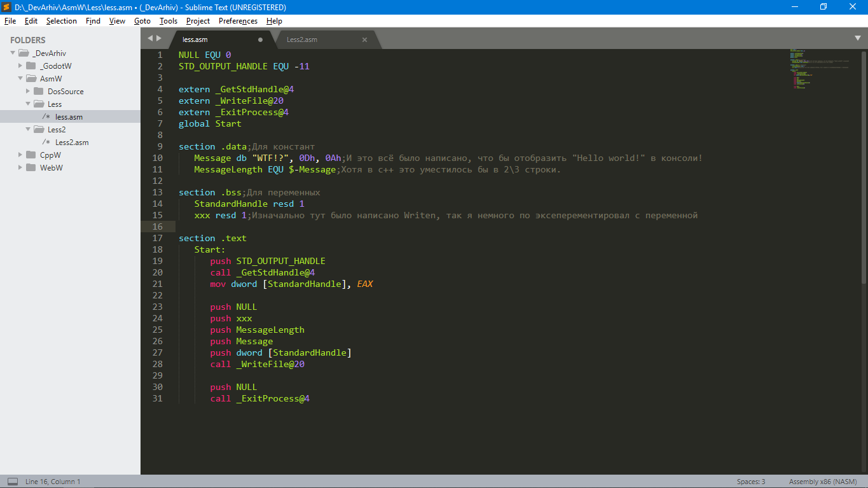Click the Less2.asm file type icon

46,142
